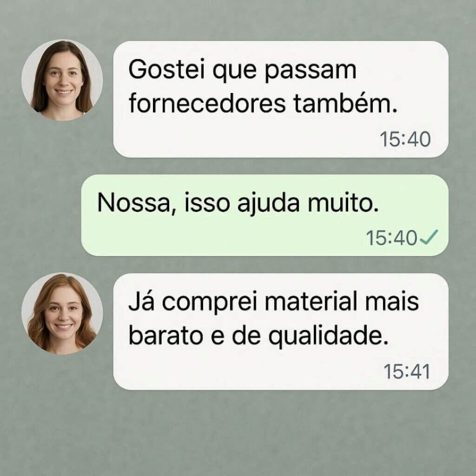Select the 'Já comprei material mais barato' message
Image resolution: width=476 pixels, height=476 pixels.
point(281,331)
